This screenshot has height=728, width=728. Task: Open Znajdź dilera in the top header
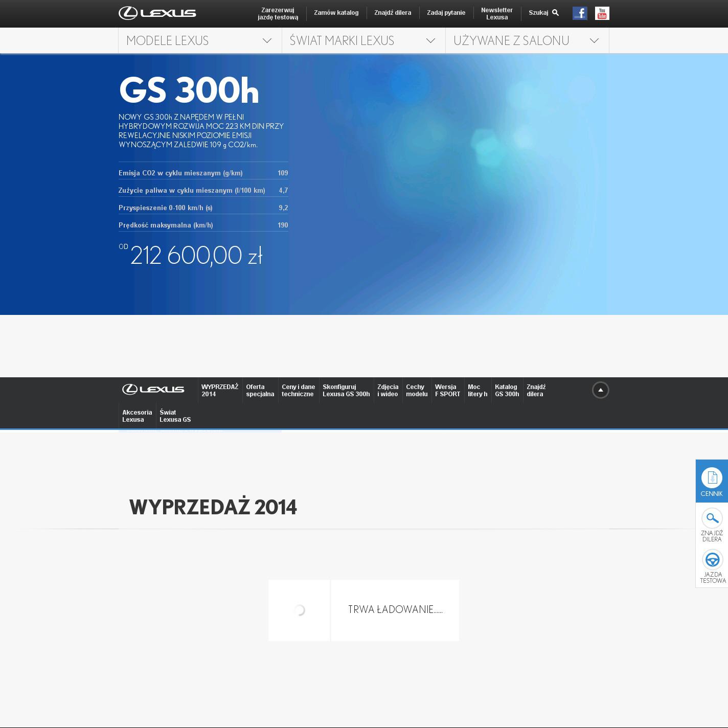tap(393, 13)
